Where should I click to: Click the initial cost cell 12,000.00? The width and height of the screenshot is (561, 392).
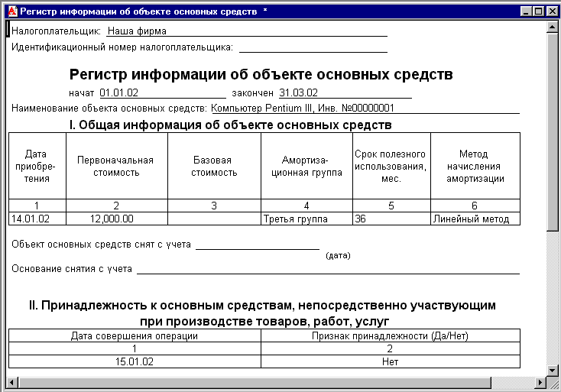pyautogui.click(x=117, y=219)
